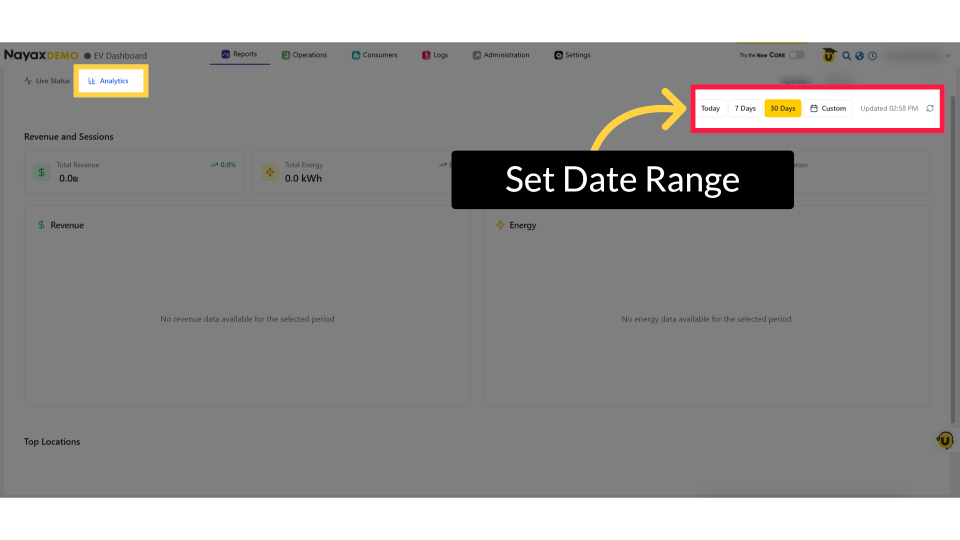Toggle the Try the New Core switch
Image resolution: width=960 pixels, height=540 pixels.
pos(796,55)
